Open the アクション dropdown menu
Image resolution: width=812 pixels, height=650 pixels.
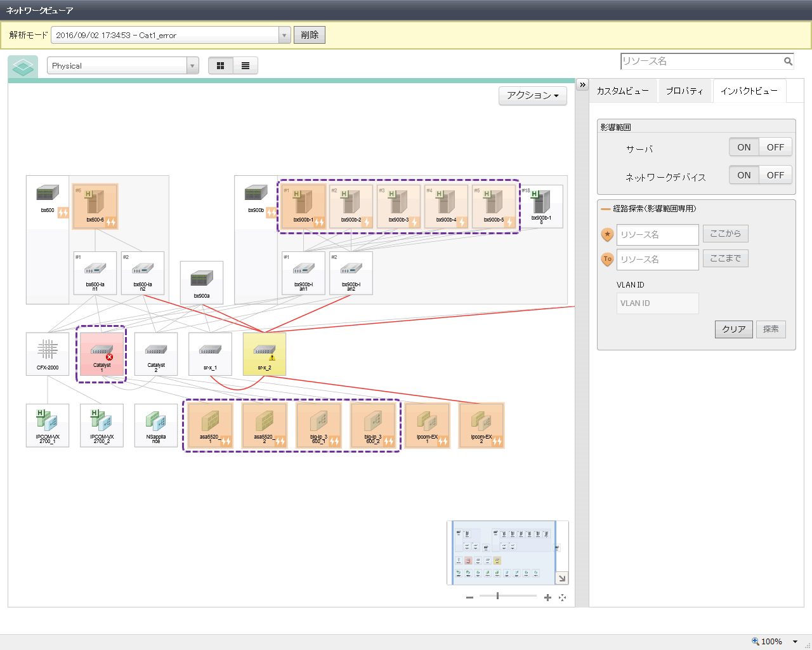(533, 95)
